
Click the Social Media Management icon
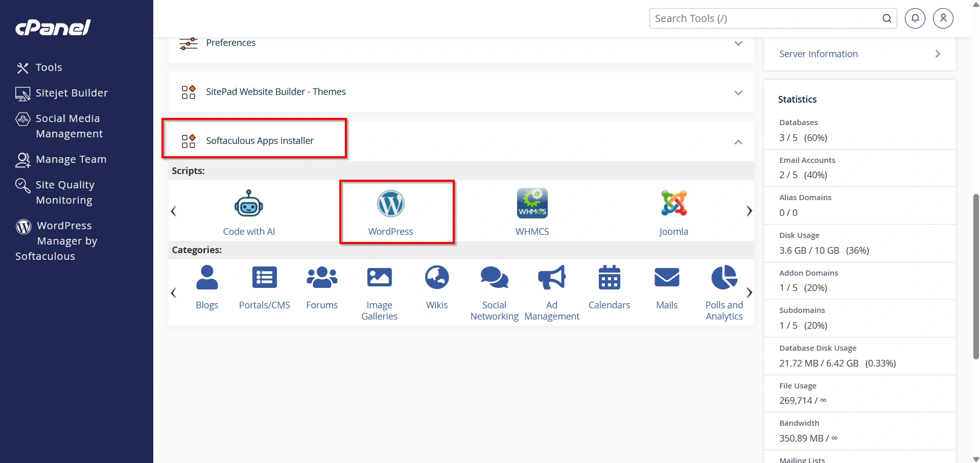pyautogui.click(x=23, y=119)
